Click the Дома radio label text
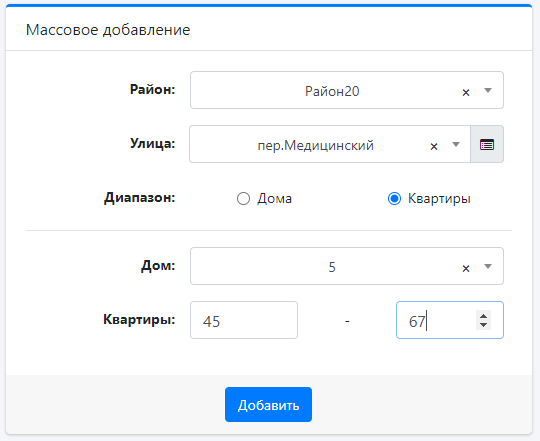 coord(274,199)
